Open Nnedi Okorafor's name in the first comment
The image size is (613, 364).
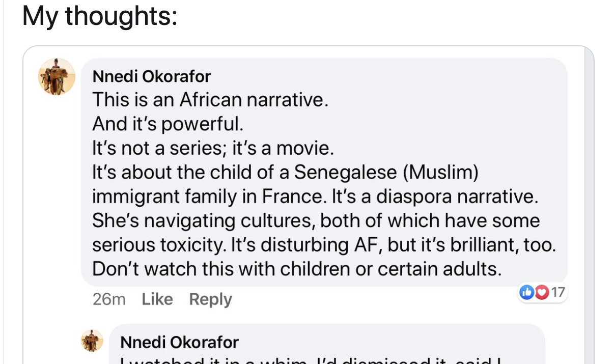pyautogui.click(x=152, y=76)
